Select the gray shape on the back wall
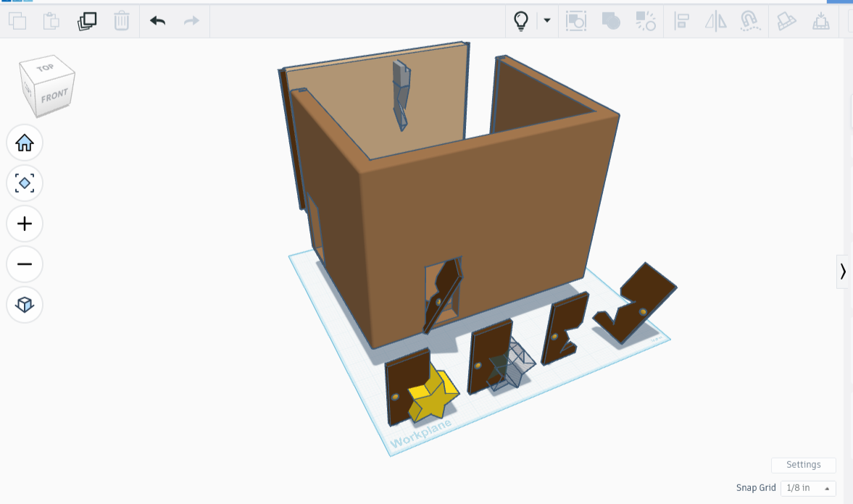Image resolution: width=853 pixels, height=504 pixels. (401, 95)
